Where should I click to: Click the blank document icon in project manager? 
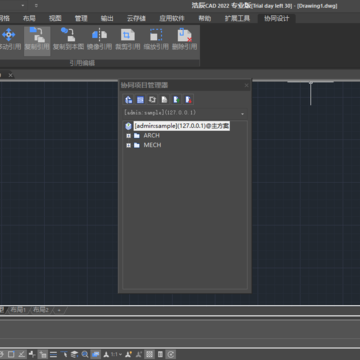tap(164, 99)
